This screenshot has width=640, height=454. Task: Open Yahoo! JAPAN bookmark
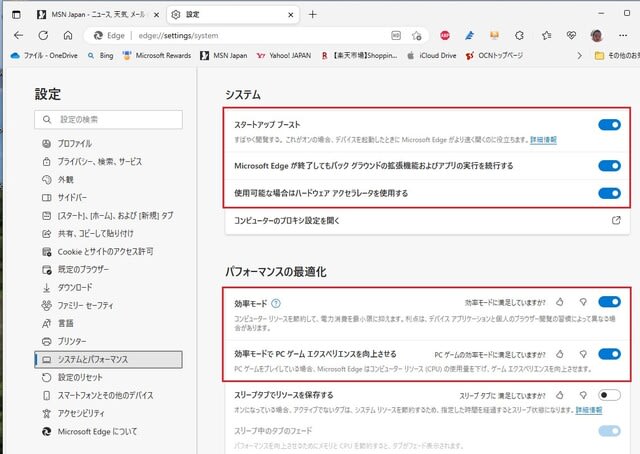tap(284, 56)
